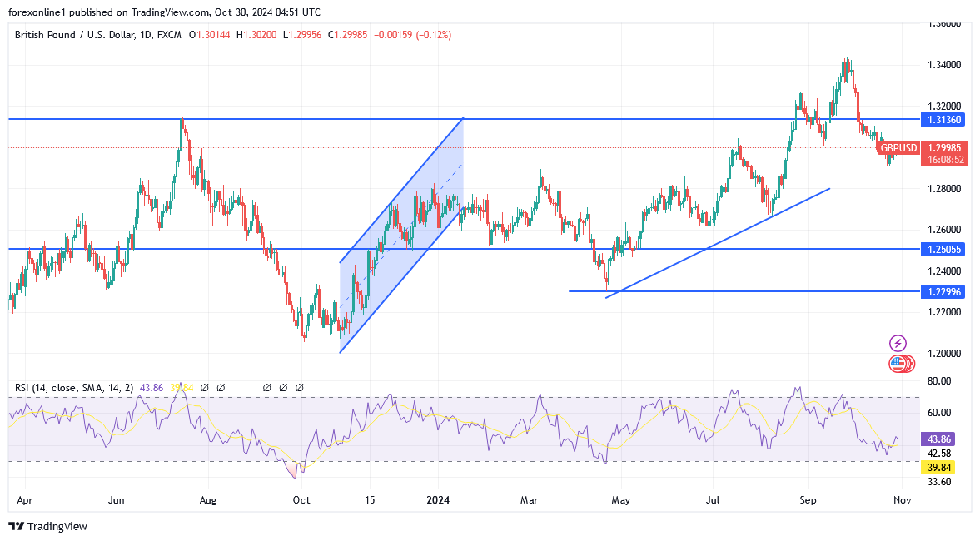This screenshot has width=980, height=541.
Task: Select the blue shaded parallel channel drawing
Action: pos(401,235)
